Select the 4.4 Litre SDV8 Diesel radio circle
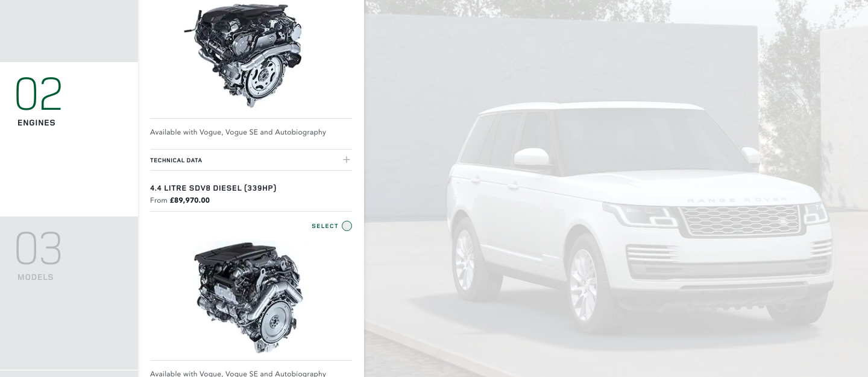The height and width of the screenshot is (377, 868). click(347, 226)
